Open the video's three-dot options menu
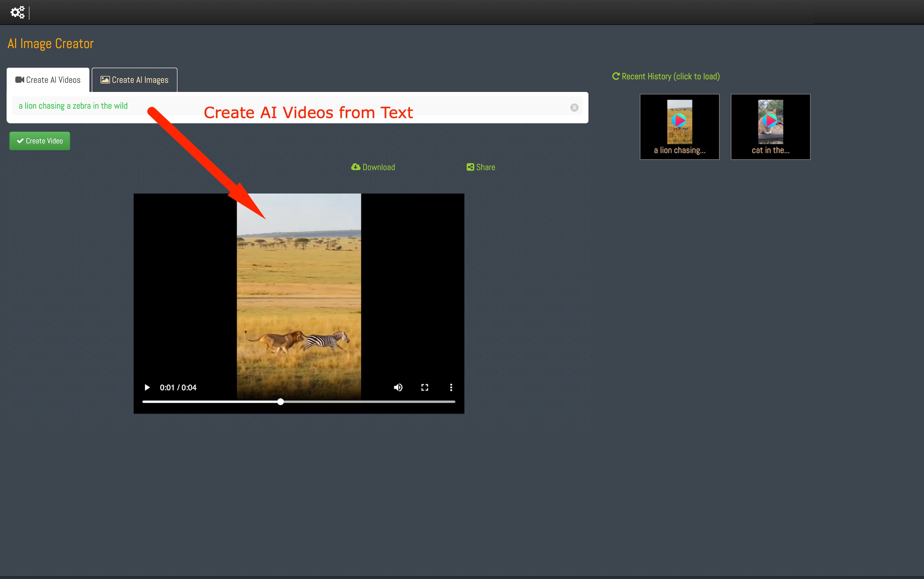The height and width of the screenshot is (579, 924). pyautogui.click(x=451, y=387)
